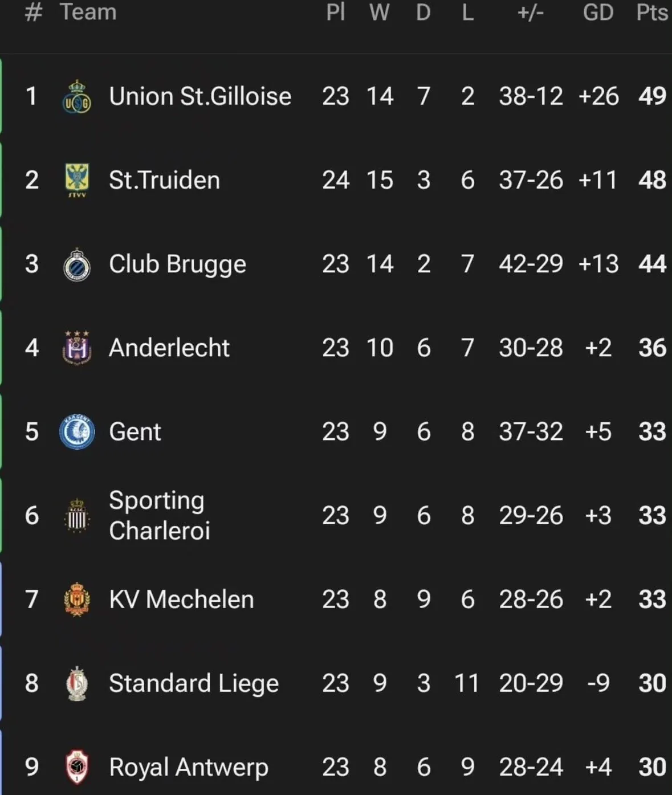Click the KV Mechelen team crest
Screen dimensions: 672x795
[x=76, y=599]
